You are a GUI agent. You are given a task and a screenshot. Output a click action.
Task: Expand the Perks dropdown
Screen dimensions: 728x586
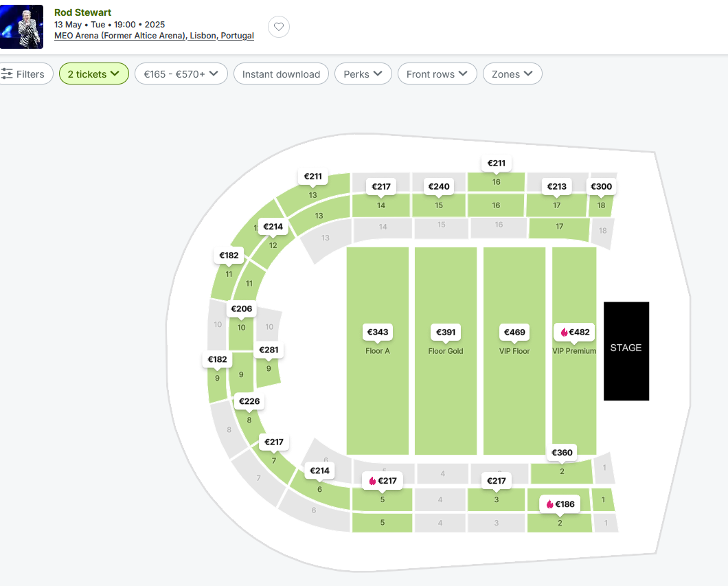(363, 74)
